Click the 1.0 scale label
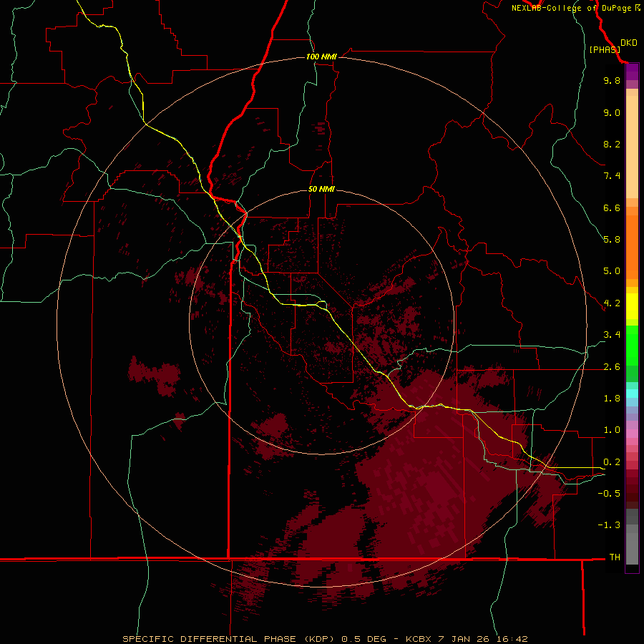This screenshot has height=644, width=644. click(x=612, y=430)
